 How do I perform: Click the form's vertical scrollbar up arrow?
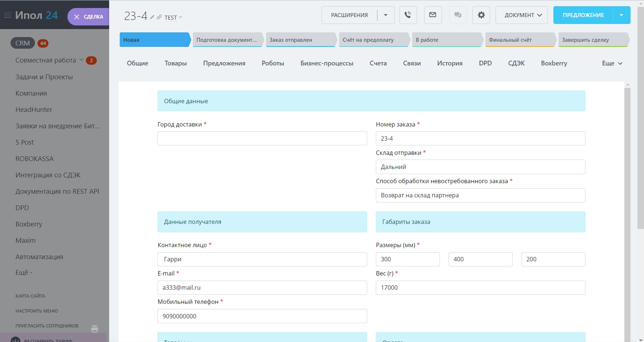pos(627,85)
